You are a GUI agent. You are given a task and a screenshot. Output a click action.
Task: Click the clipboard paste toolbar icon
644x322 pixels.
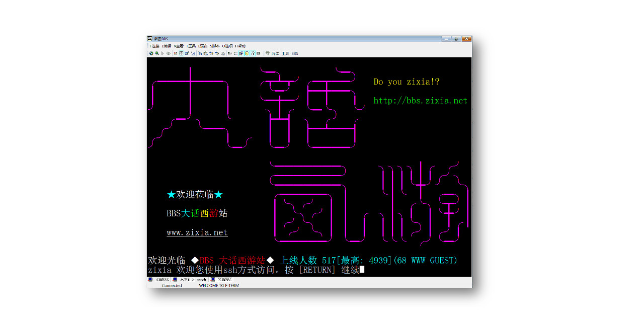[x=205, y=53]
